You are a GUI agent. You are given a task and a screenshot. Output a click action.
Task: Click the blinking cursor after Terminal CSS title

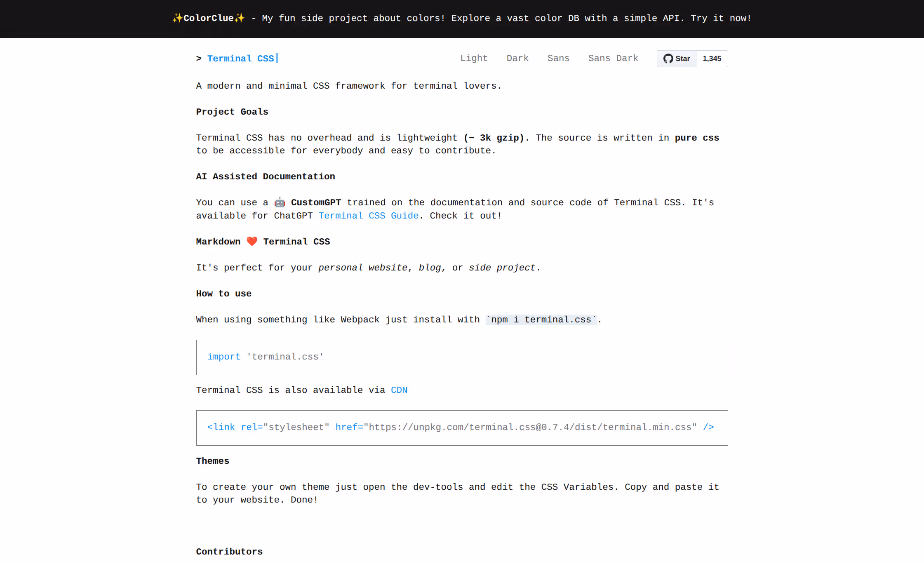[x=277, y=58]
